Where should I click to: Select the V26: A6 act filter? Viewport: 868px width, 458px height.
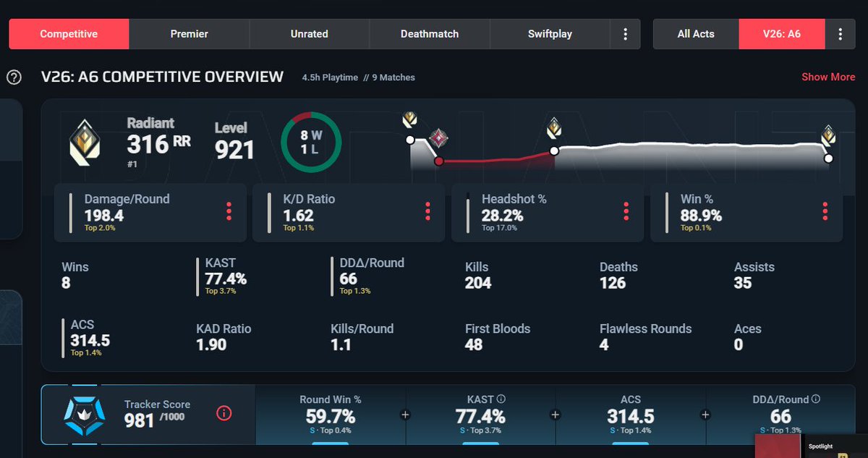click(x=782, y=34)
